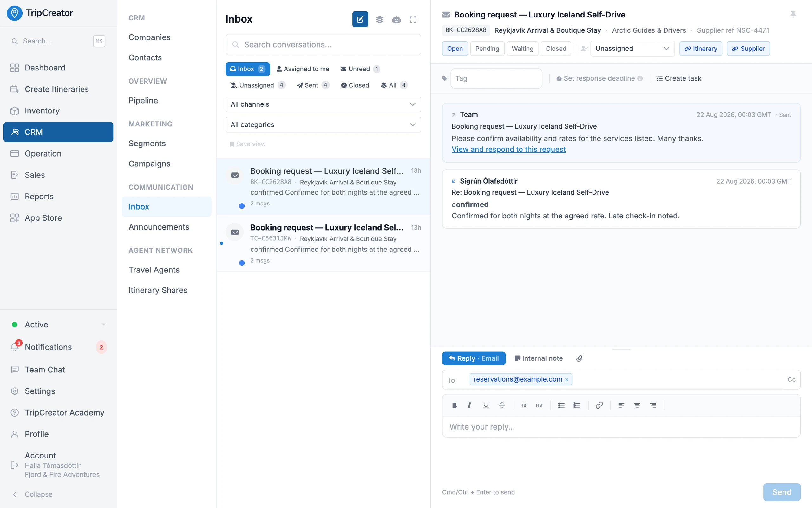Image resolution: width=812 pixels, height=508 pixels.
Task: Focus the Search conversations field
Action: click(x=323, y=45)
